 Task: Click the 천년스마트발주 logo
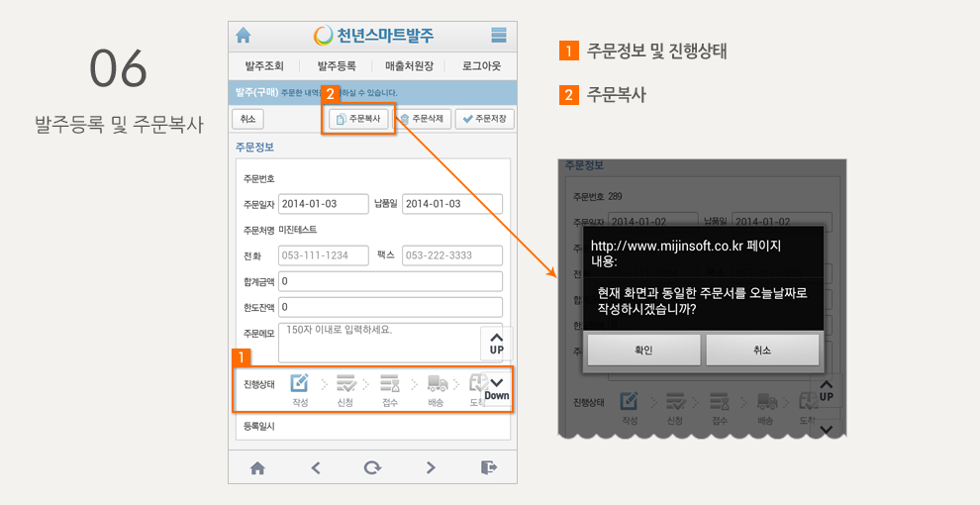pyautogui.click(x=373, y=35)
